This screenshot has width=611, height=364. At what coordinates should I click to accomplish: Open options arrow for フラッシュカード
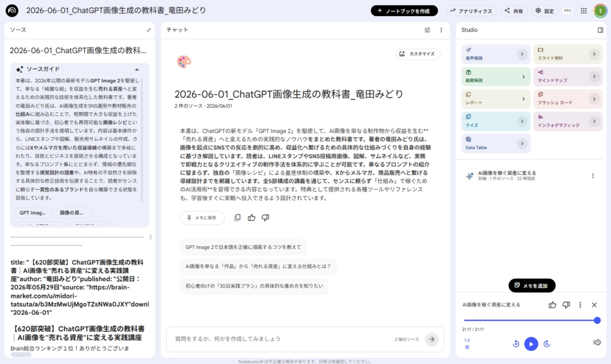594,99
